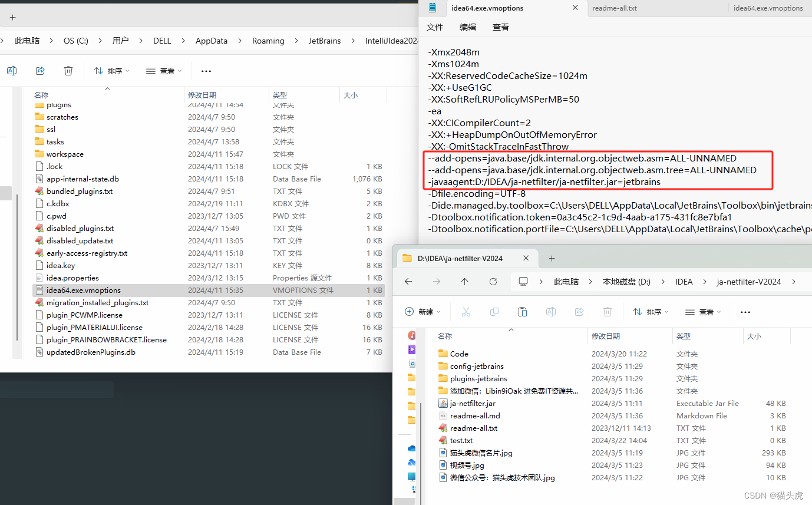Open the See more (...) menu in AppData Explorer
Screen dimensions: 812x505
coord(206,71)
